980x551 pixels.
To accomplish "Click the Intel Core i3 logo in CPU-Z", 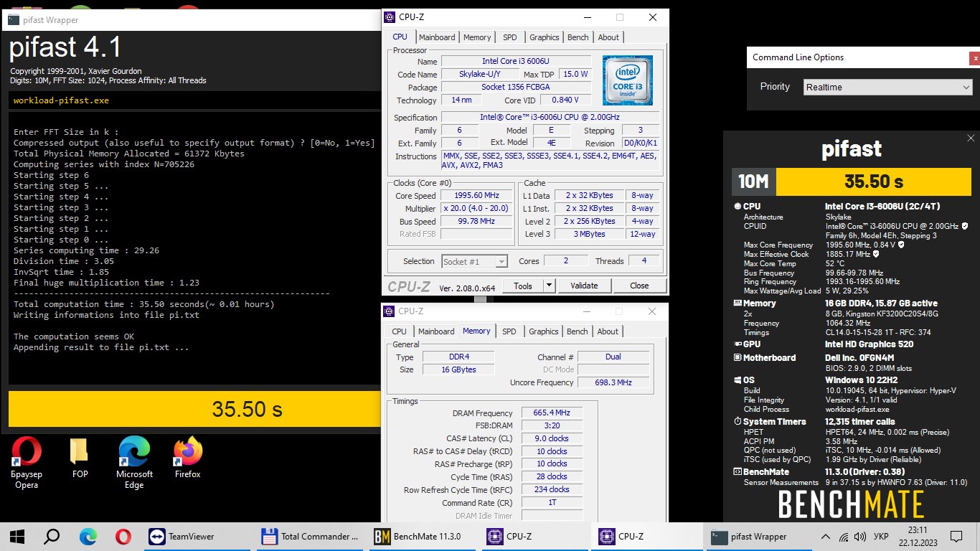I will pos(627,80).
